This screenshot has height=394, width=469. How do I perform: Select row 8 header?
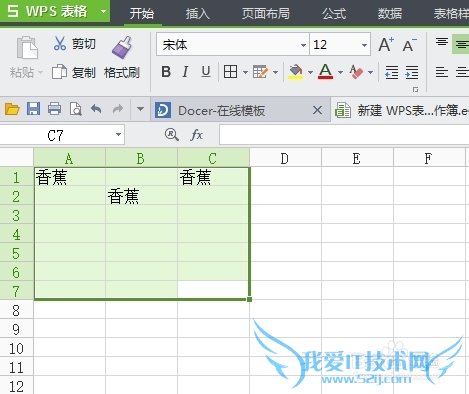coord(16,310)
